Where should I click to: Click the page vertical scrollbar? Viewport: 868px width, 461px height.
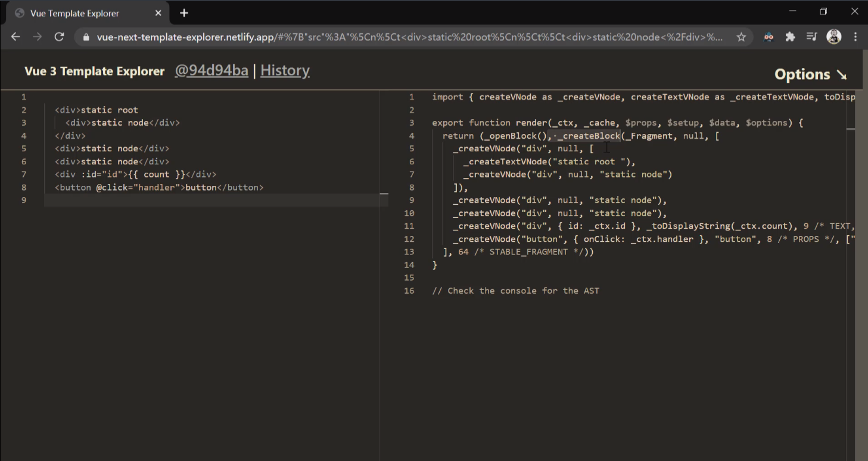pos(865,255)
